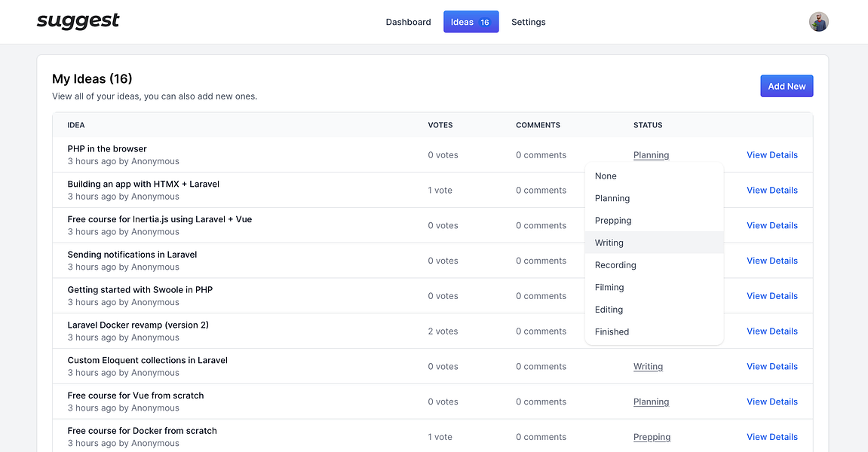This screenshot has width=868, height=452.
Task: Expand Prepping status for Docker from scratch
Action: 652,437
